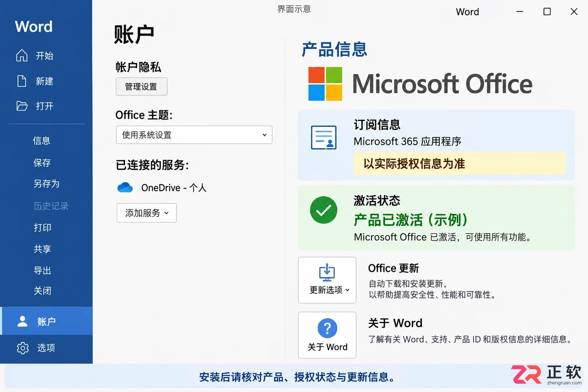
Task: Click the 以实际授权信息为准 yellow banner
Action: pyautogui.click(x=459, y=164)
